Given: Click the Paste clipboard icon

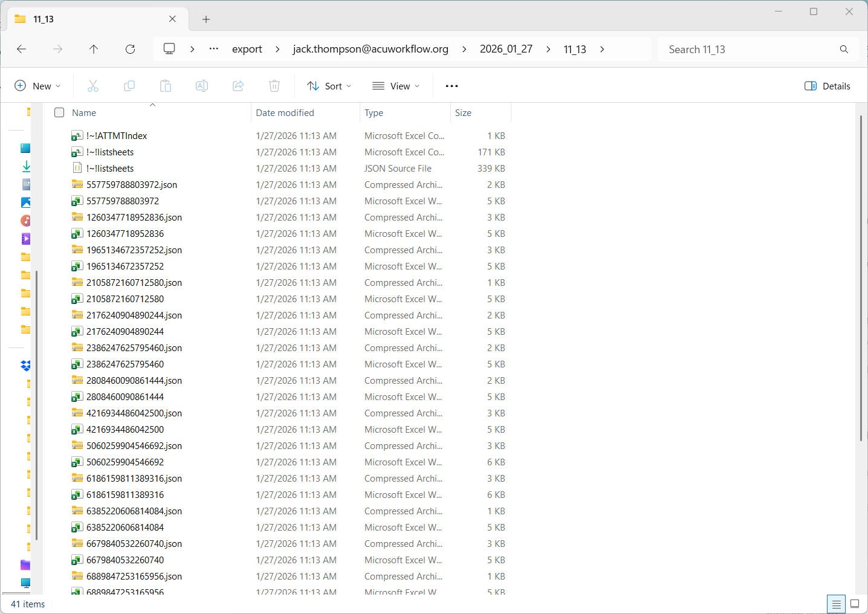Looking at the screenshot, I should (x=166, y=86).
